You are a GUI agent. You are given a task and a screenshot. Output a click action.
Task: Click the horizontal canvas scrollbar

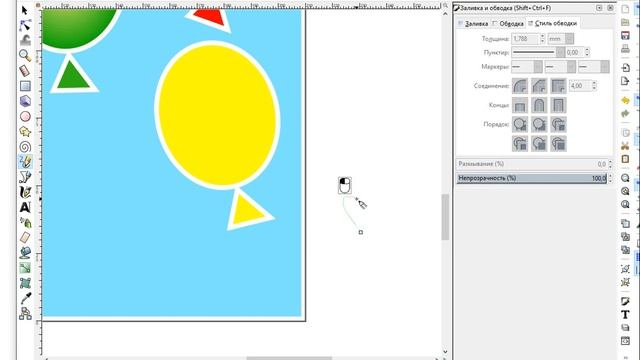click(289, 358)
